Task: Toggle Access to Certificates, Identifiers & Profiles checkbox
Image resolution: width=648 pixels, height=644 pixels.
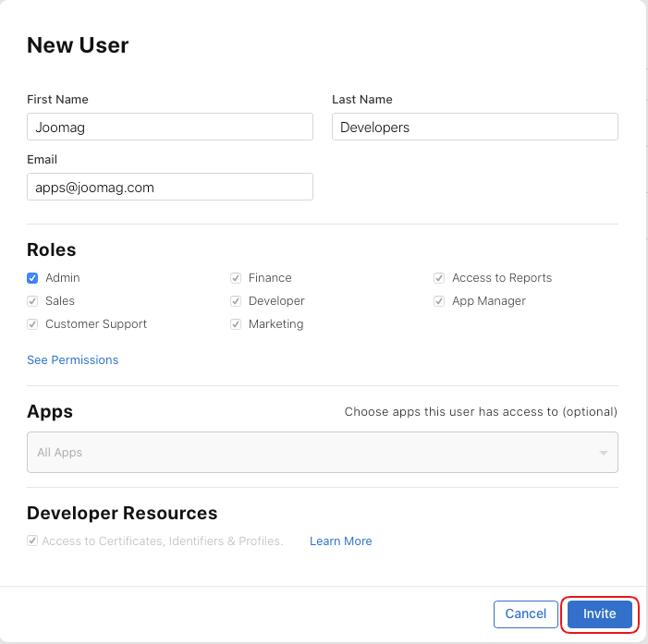Action: click(32, 541)
